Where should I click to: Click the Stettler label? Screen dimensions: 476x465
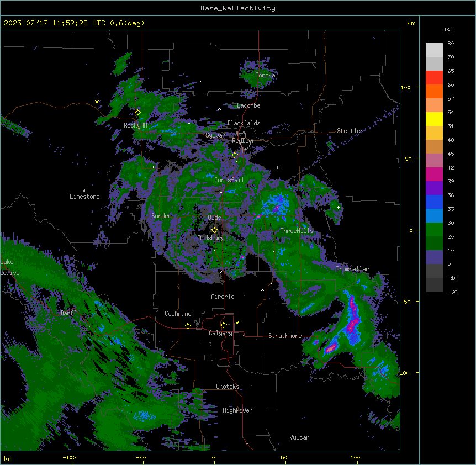tap(350, 131)
